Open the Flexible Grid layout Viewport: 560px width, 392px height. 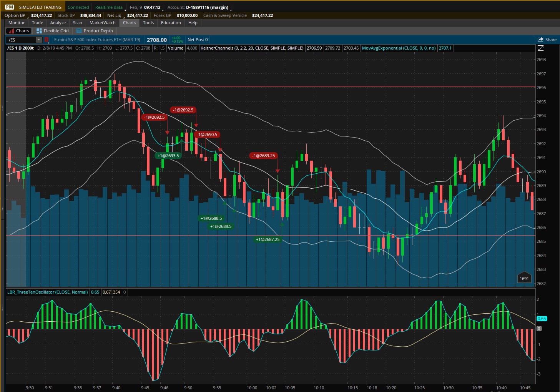click(x=52, y=31)
